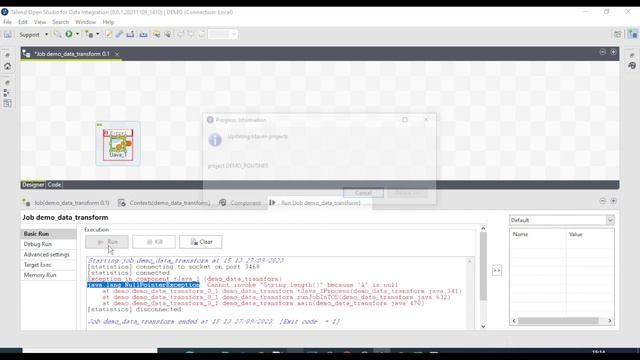Click the Value column header in context table
Viewport: 640px width, 360px height.
(590, 234)
